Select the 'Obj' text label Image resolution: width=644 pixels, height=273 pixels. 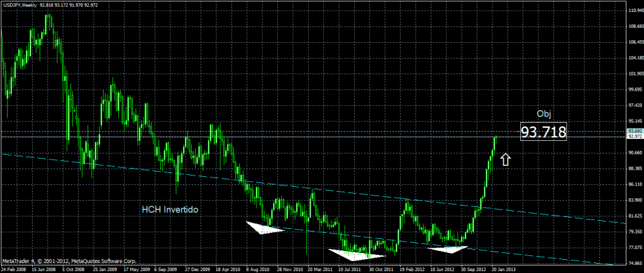pyautogui.click(x=544, y=113)
